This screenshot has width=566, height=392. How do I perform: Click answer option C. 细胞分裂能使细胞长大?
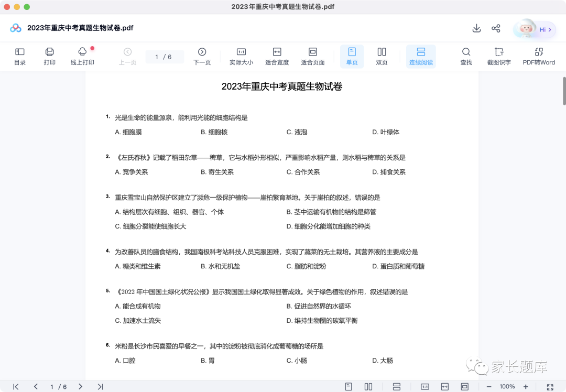[x=150, y=226]
